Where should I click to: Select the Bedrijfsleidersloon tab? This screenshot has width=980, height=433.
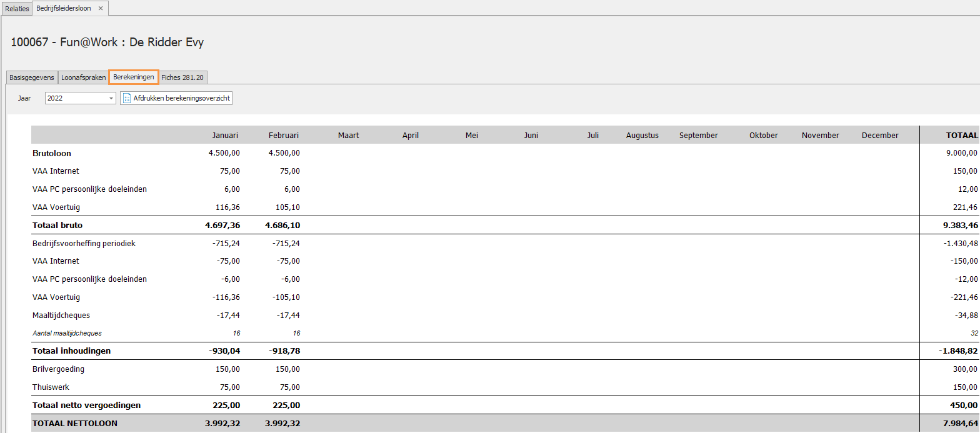coord(64,8)
